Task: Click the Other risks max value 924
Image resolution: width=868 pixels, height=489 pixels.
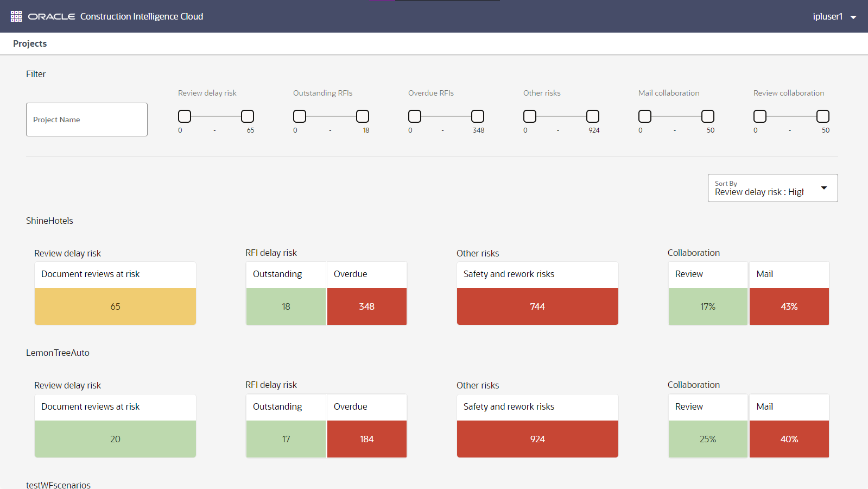Action: pos(594,130)
